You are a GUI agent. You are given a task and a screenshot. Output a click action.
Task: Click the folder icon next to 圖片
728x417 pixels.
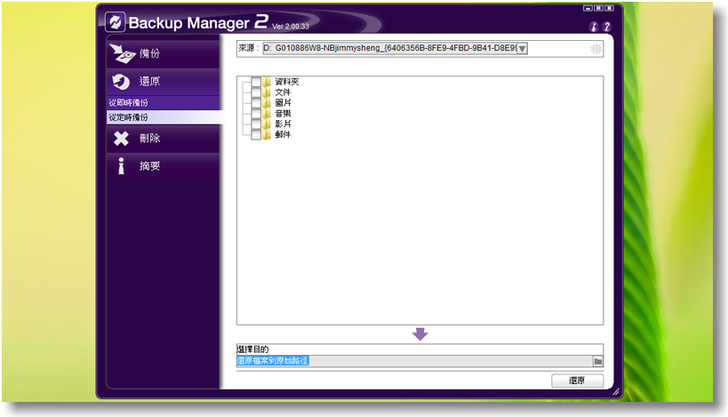pyautogui.click(x=266, y=103)
